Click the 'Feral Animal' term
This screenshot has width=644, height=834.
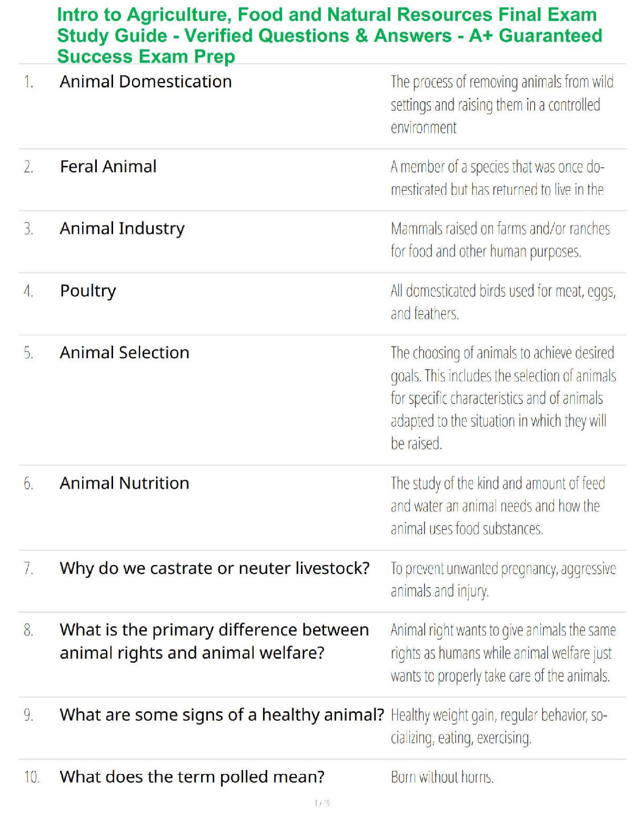pyautogui.click(x=108, y=166)
